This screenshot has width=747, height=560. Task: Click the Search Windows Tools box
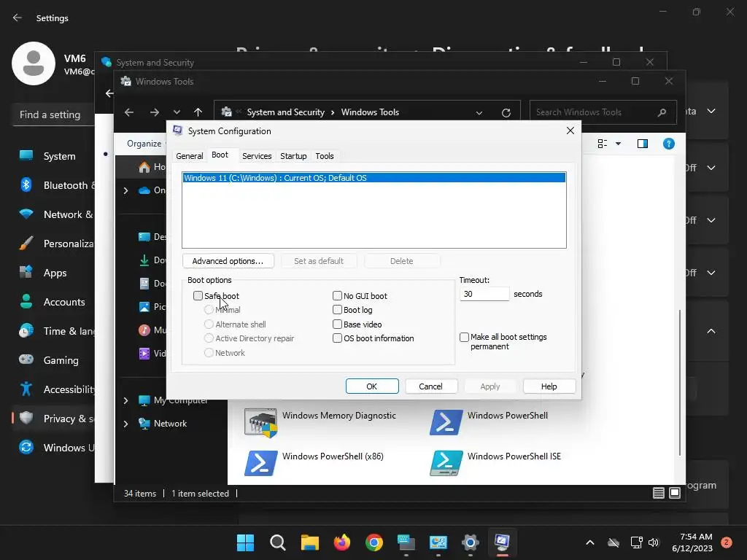coord(603,112)
